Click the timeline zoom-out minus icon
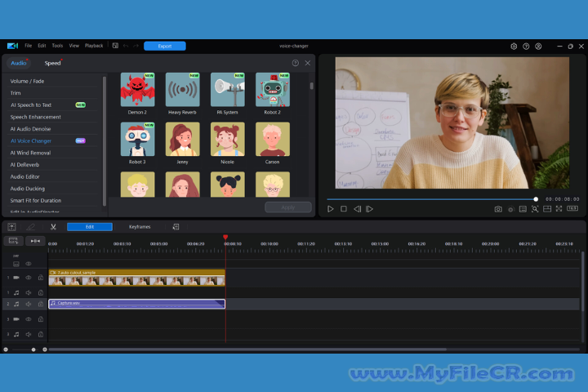 click(6, 350)
